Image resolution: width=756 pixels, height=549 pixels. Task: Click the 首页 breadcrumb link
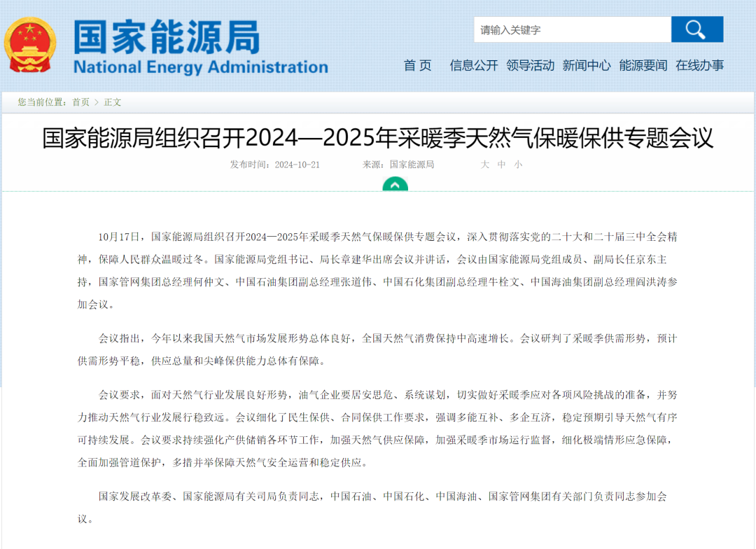(80, 102)
